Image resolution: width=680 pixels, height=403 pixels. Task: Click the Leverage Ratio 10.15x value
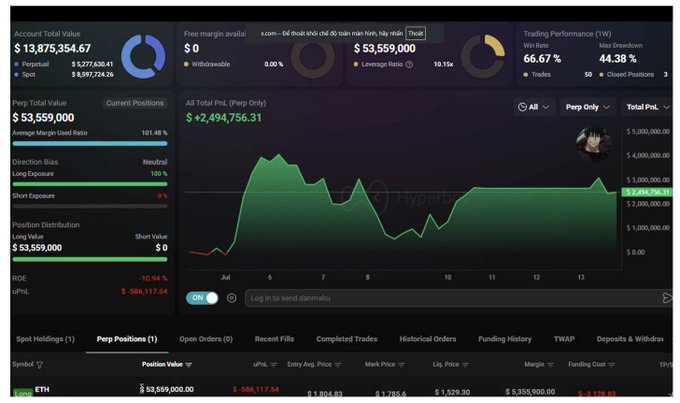tap(443, 64)
